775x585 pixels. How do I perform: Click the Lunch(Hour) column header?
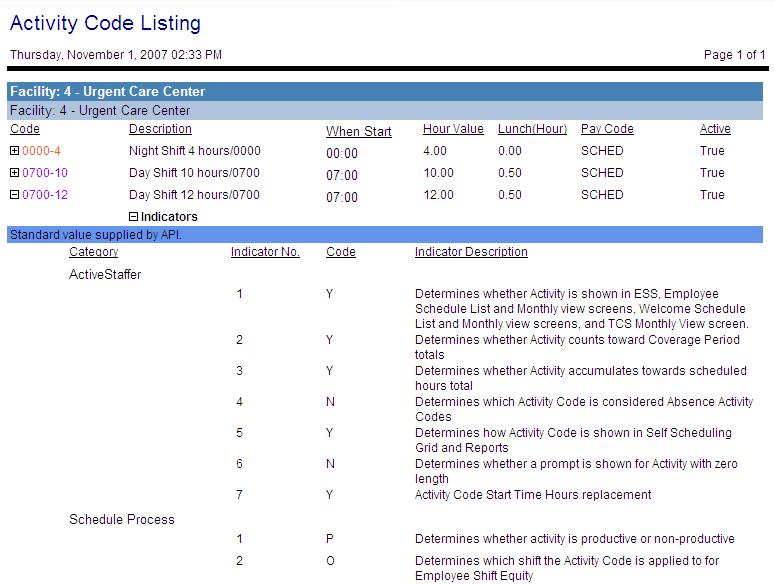point(532,129)
